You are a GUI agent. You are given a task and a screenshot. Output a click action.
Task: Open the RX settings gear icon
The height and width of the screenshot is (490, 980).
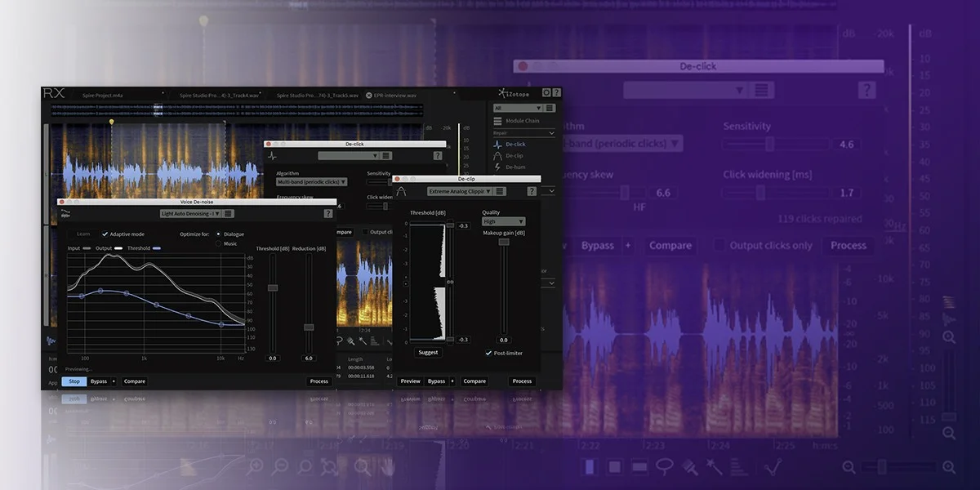(x=547, y=93)
